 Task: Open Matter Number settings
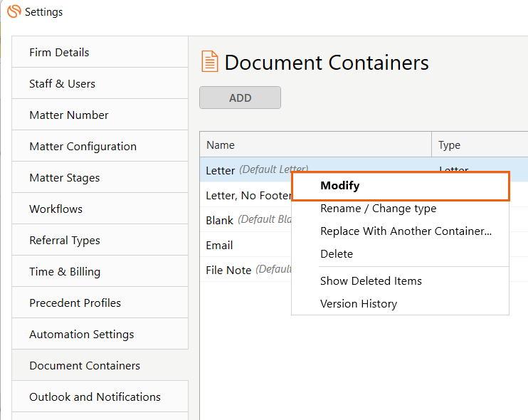pyautogui.click(x=69, y=115)
